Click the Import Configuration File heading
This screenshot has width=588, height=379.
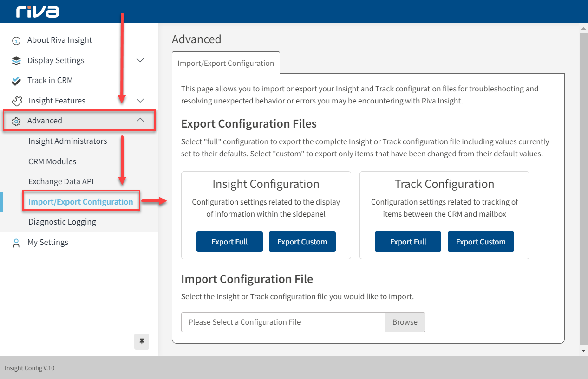click(x=247, y=279)
